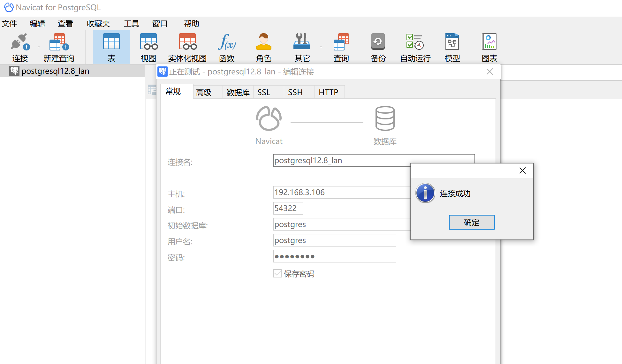Switch to the Advanced (高级) tab
Image resolution: width=622 pixels, height=364 pixels.
point(204,93)
